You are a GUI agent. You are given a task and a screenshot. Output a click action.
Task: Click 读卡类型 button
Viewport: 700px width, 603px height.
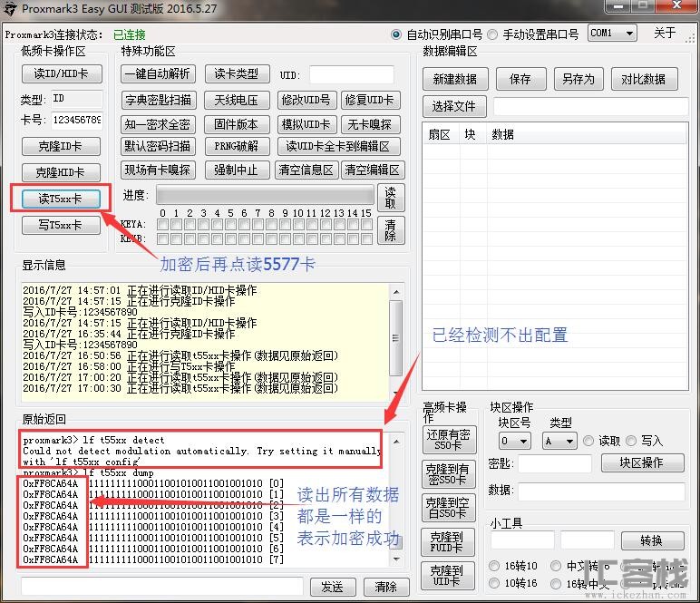pos(237,73)
